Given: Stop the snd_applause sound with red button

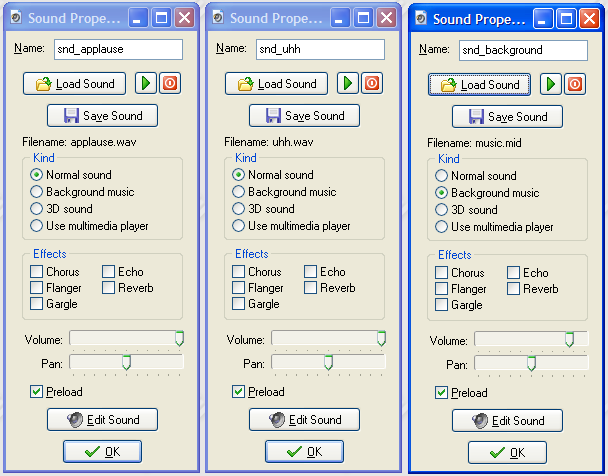Looking at the screenshot, I should [170, 84].
